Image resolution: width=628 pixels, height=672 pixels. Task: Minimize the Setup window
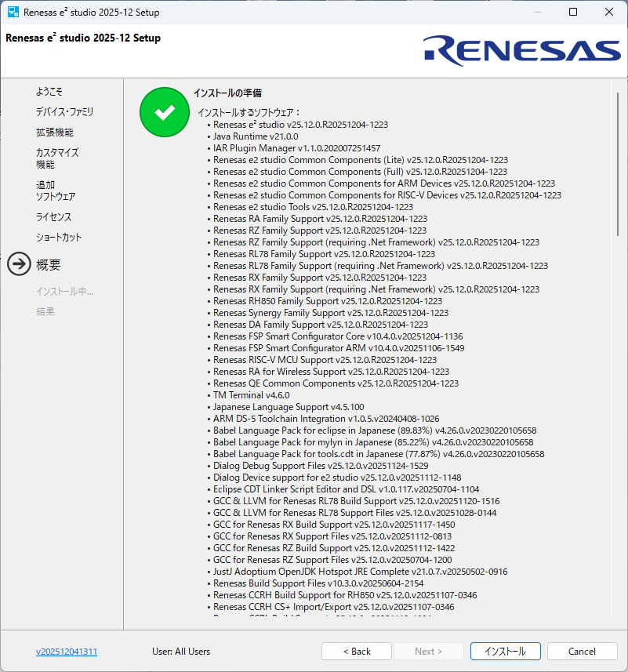[x=537, y=13]
